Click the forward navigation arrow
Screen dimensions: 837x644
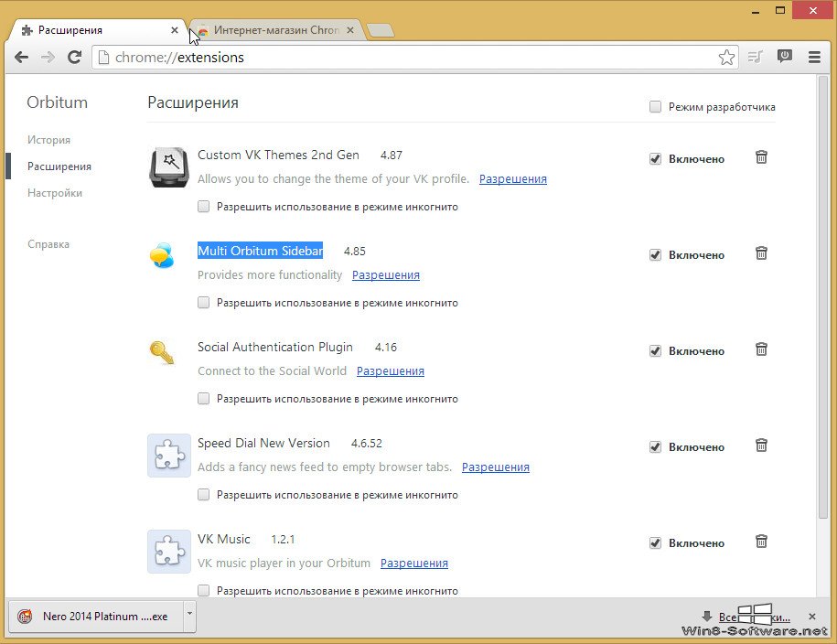click(x=48, y=57)
